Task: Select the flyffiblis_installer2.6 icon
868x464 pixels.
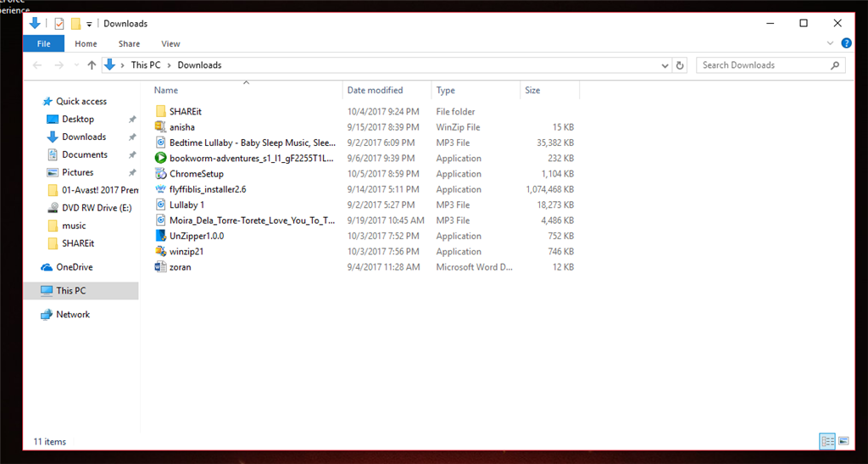Action: [160, 189]
